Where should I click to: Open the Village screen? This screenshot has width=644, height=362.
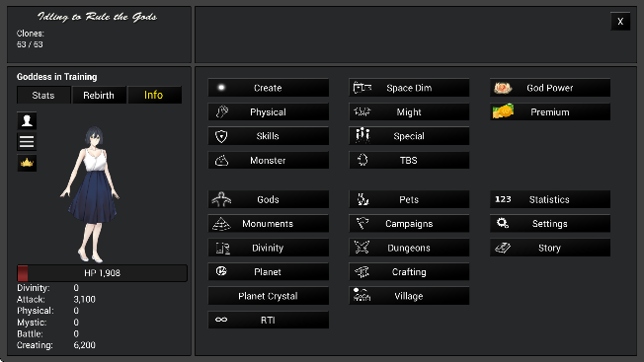pyautogui.click(x=409, y=296)
